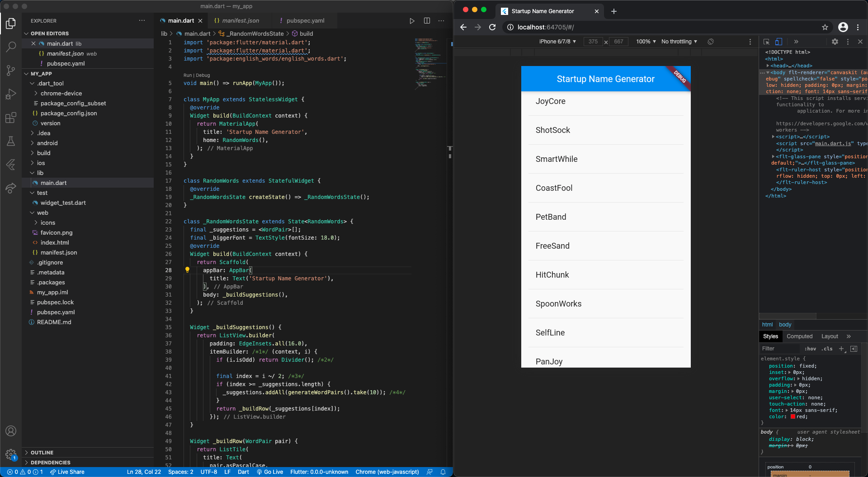Click the lightbulb code action on line 28
This screenshot has height=477, width=868.
tap(187, 270)
